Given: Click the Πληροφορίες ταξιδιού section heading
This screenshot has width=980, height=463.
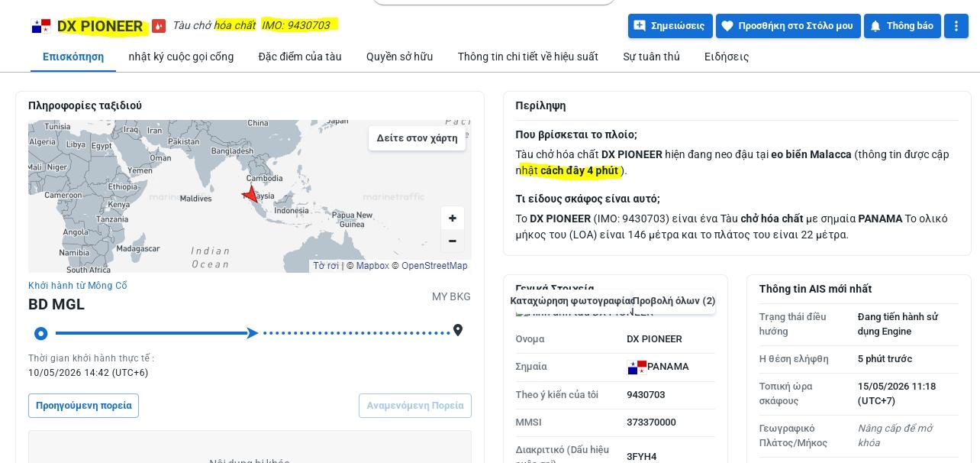Looking at the screenshot, I should [x=85, y=105].
